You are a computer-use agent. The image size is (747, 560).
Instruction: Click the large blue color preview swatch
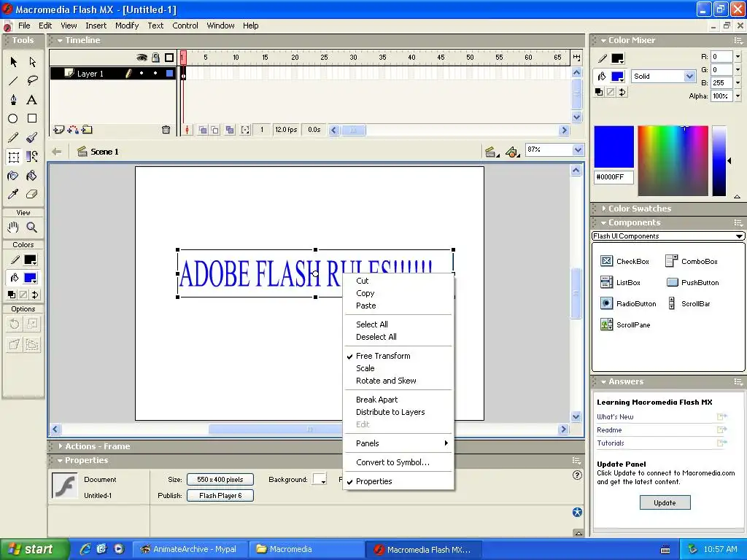[x=614, y=147]
